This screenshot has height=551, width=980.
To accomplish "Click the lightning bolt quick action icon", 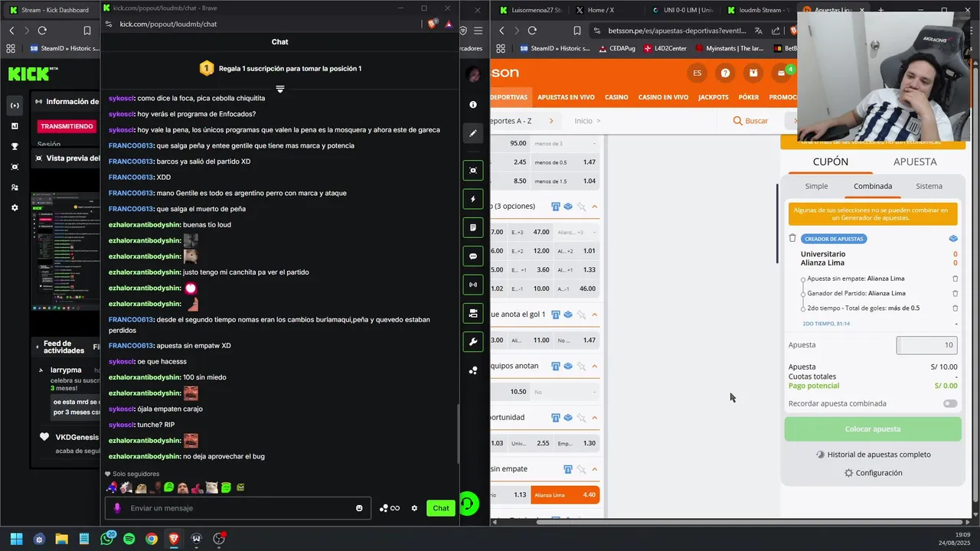I will 473,199.
